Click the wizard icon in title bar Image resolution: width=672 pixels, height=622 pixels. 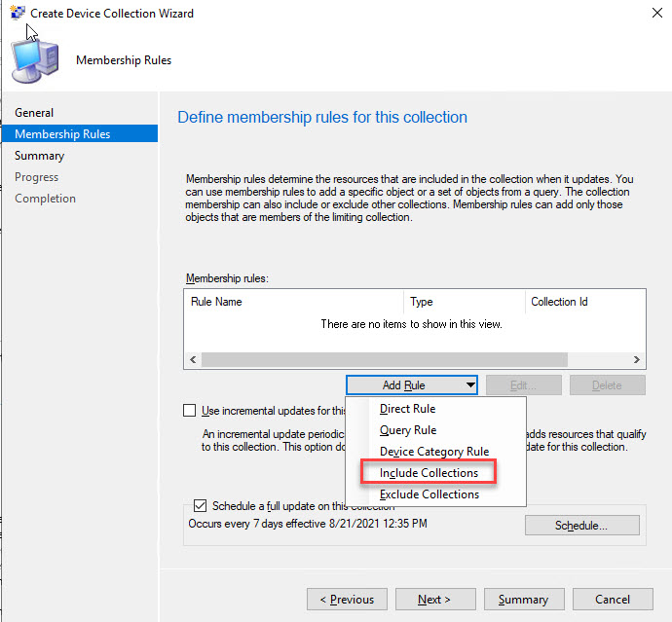coord(17,13)
